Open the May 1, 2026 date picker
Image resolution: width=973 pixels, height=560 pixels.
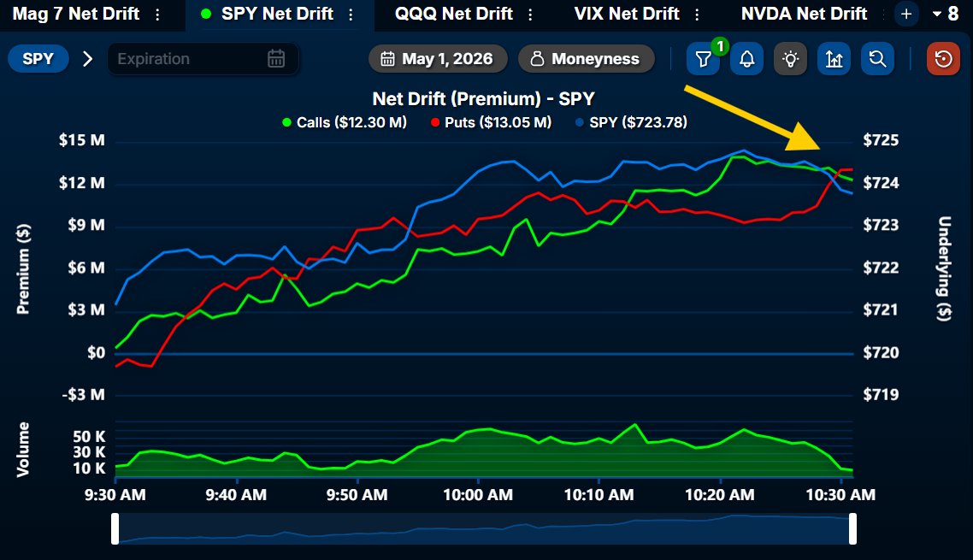pos(438,59)
